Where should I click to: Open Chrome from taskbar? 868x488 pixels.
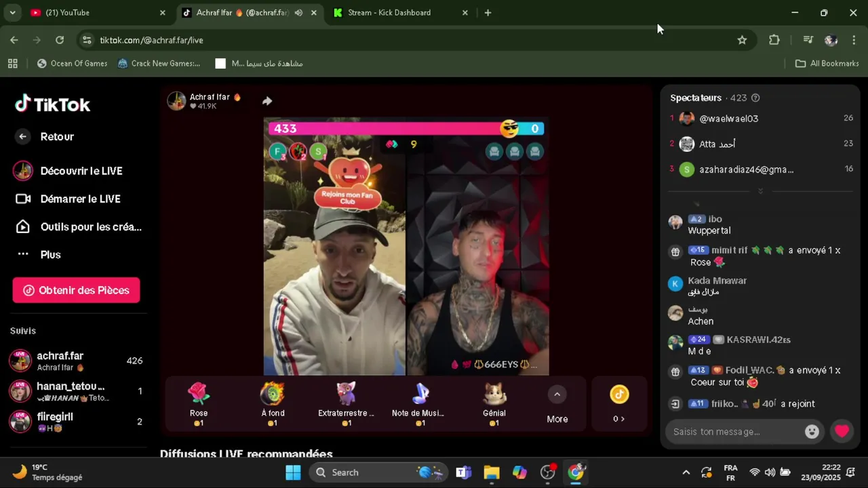click(x=576, y=472)
